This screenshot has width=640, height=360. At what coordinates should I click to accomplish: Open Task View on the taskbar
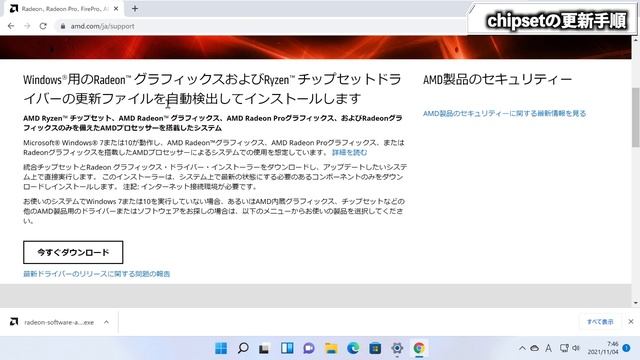tap(264, 348)
